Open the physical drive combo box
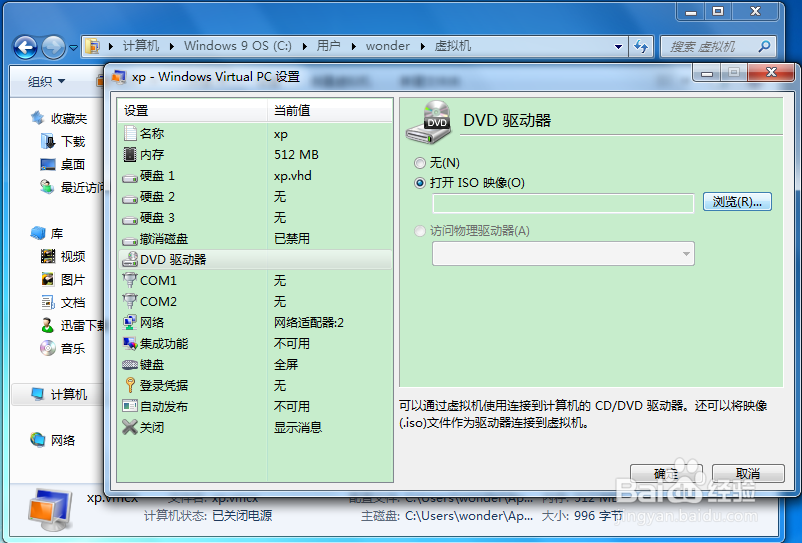 563,254
